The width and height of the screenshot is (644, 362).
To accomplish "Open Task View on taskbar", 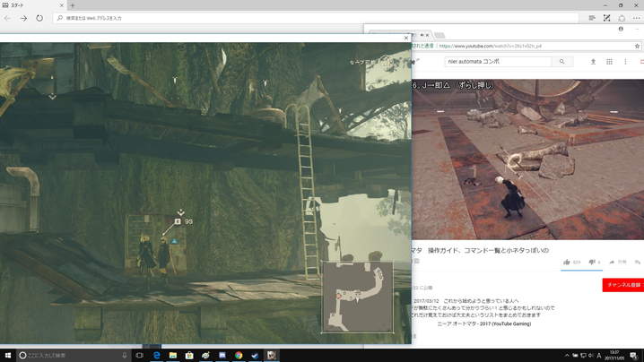I will [140, 355].
